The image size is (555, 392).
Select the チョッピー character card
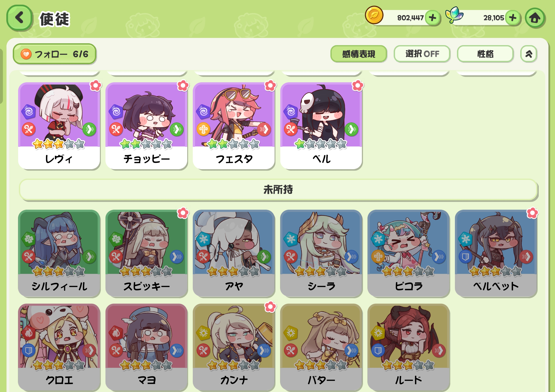click(147, 126)
